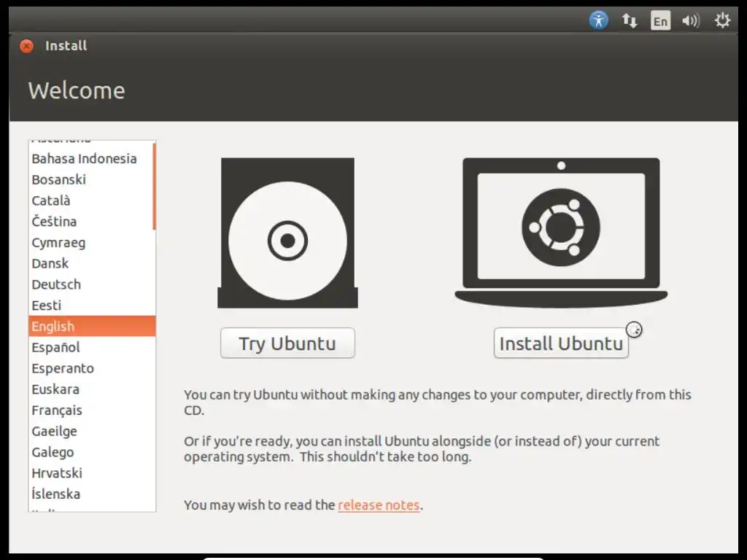Open the En keyboard layout indicator

click(x=660, y=20)
